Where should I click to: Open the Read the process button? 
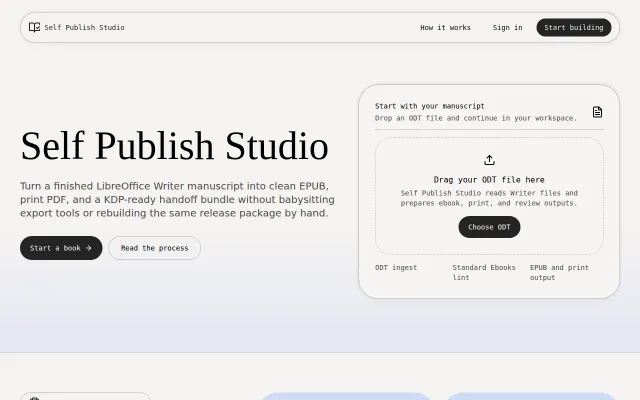[154, 248]
